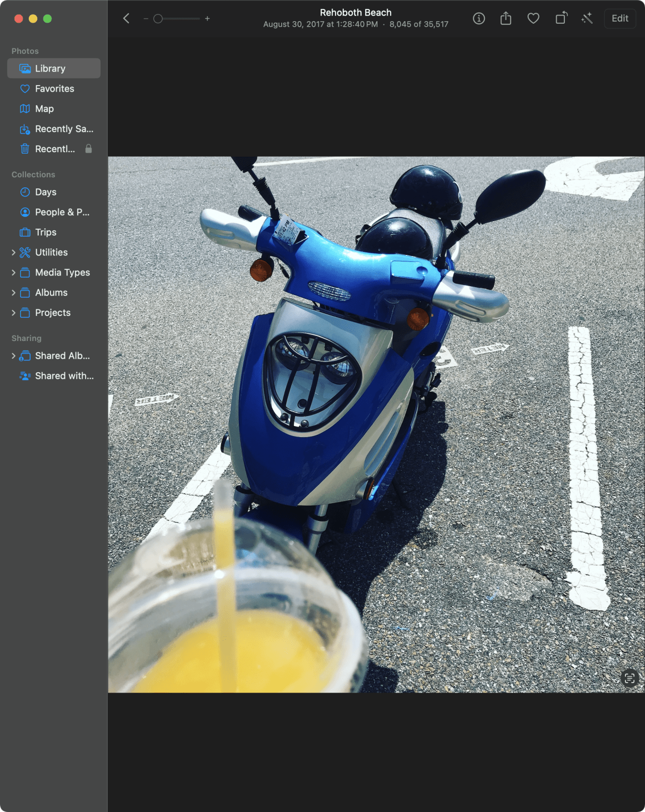Open the photo Info panel
This screenshot has width=645, height=812.
(479, 19)
